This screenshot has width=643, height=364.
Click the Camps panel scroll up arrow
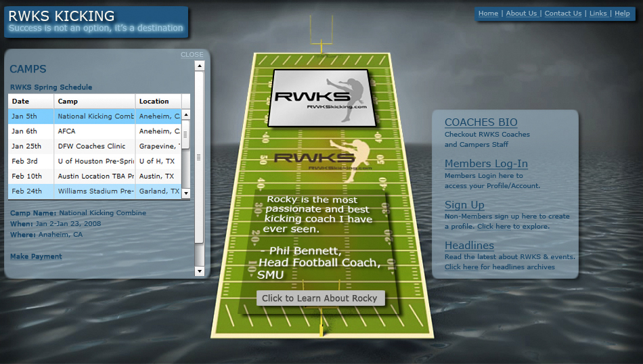click(x=199, y=66)
